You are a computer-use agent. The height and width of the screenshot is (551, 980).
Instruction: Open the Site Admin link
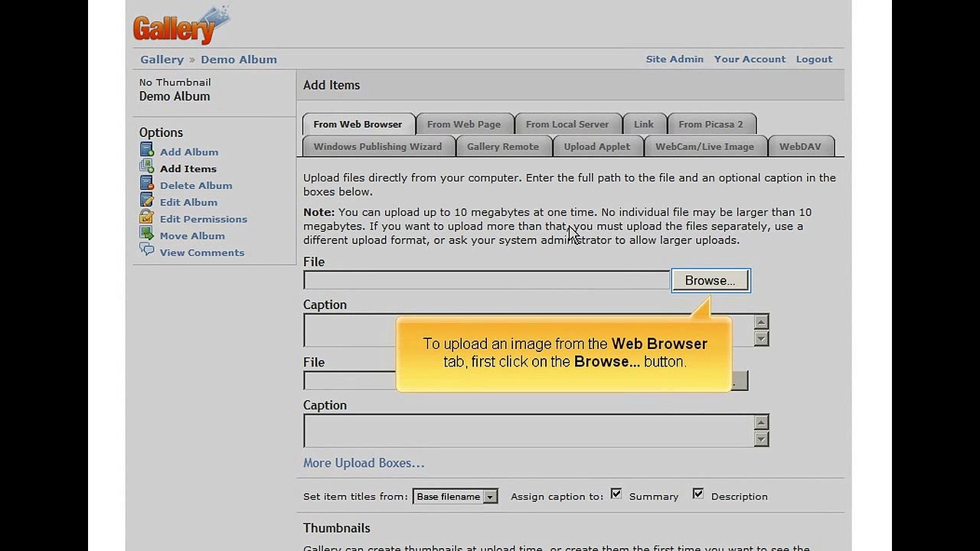pyautogui.click(x=675, y=59)
